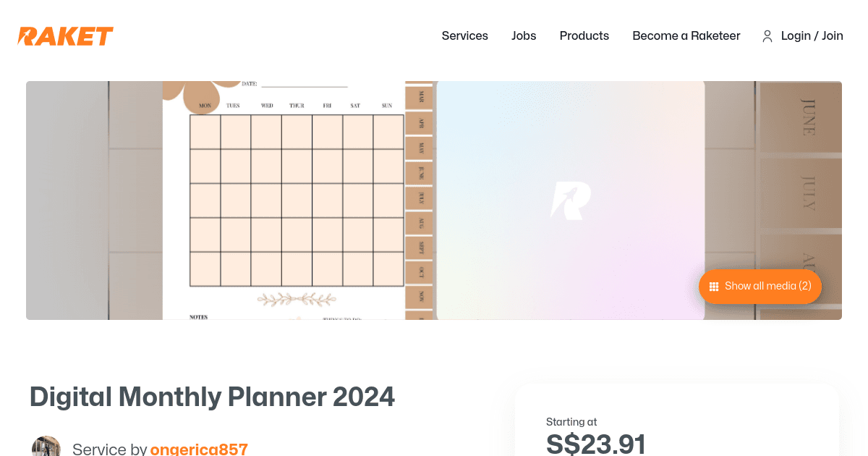Open the Login / Join page
The height and width of the screenshot is (456, 868).
(812, 35)
